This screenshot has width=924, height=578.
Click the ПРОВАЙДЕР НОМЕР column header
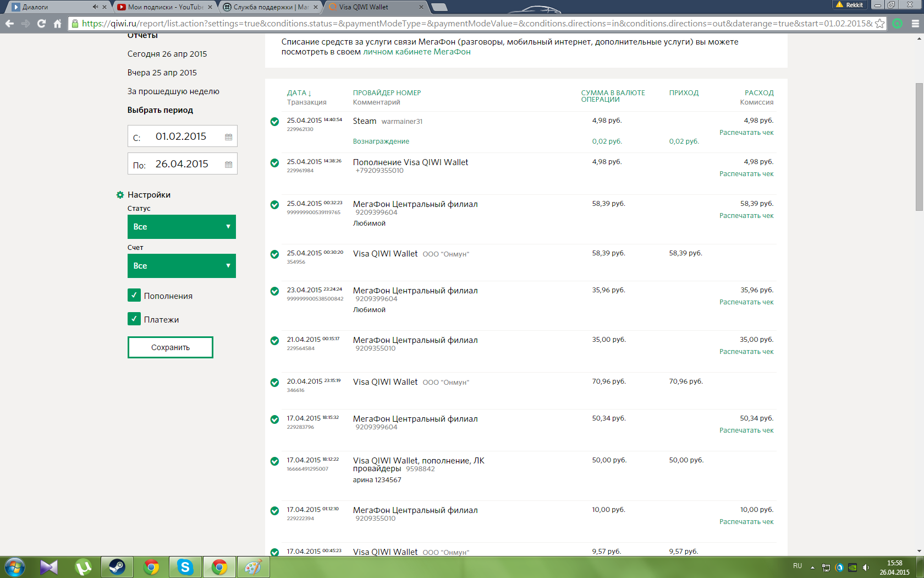pos(387,93)
